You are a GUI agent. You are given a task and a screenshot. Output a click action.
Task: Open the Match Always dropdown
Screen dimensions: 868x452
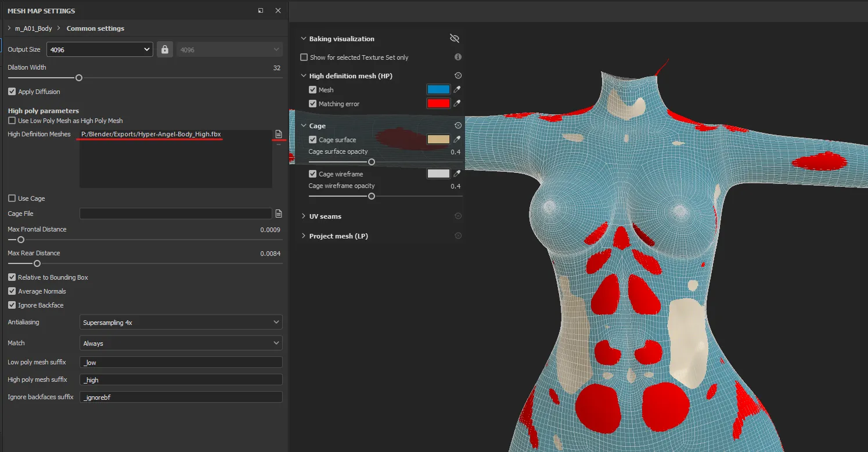[x=181, y=343]
